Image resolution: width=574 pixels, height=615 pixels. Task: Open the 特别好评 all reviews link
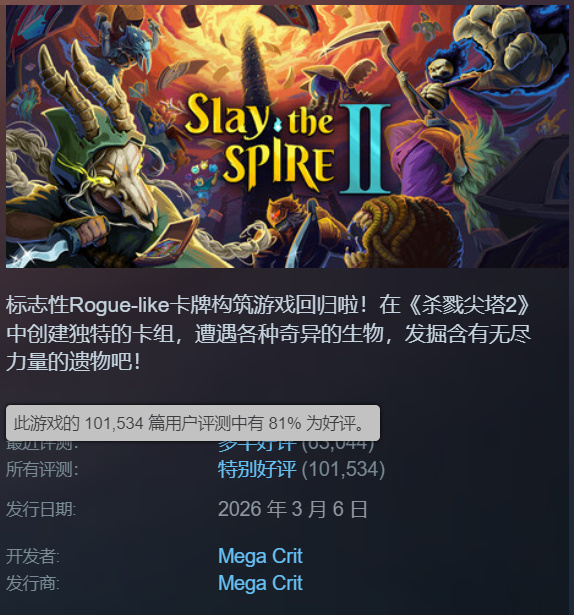click(x=257, y=469)
